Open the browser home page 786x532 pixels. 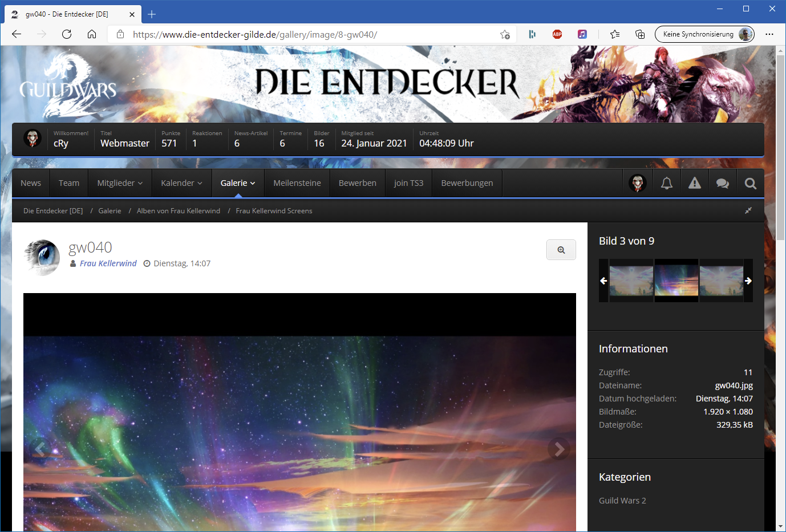point(92,34)
